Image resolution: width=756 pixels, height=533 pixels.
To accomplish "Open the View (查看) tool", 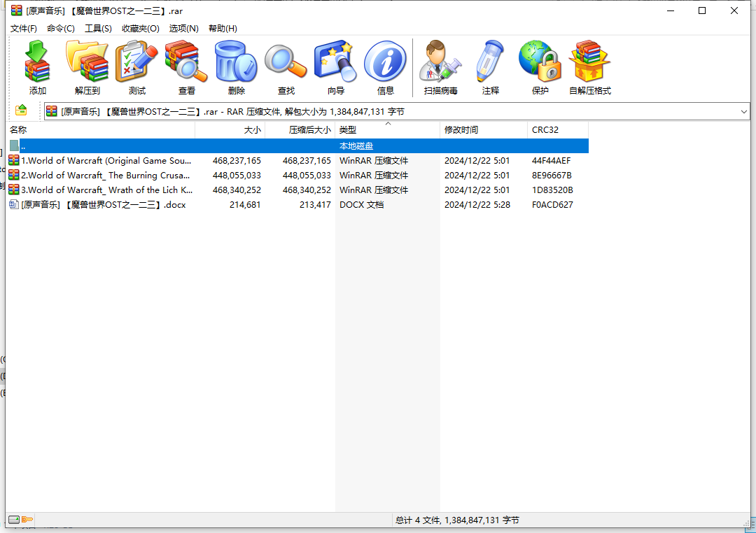I will [187, 68].
